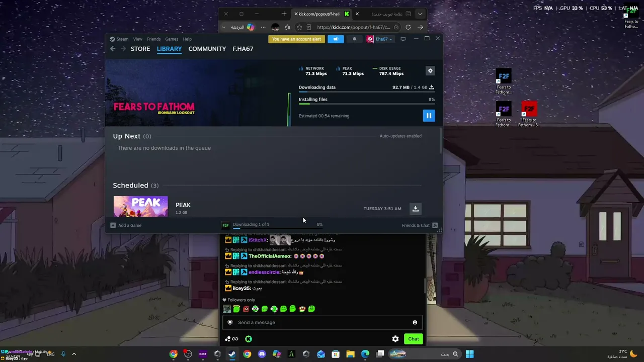
Task: Open File Explorer from the taskbar
Action: (351, 354)
